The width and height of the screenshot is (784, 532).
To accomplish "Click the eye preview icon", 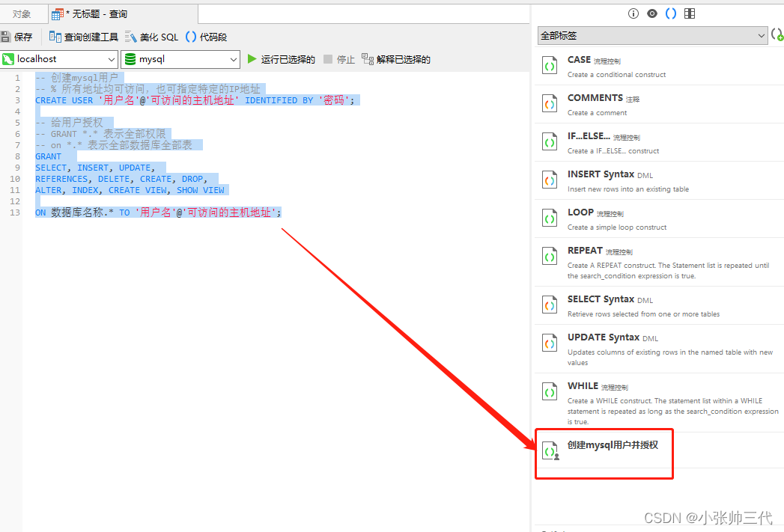I will click(x=652, y=13).
